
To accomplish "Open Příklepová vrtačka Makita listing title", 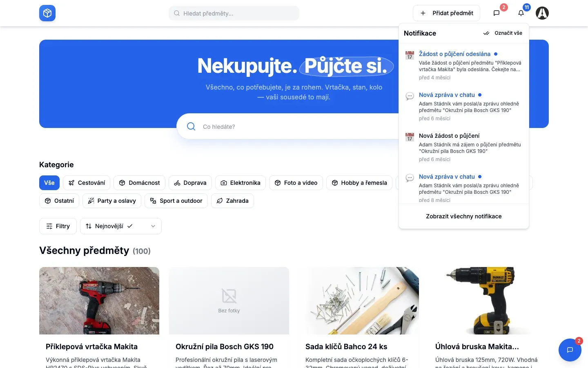I will (x=91, y=347).
